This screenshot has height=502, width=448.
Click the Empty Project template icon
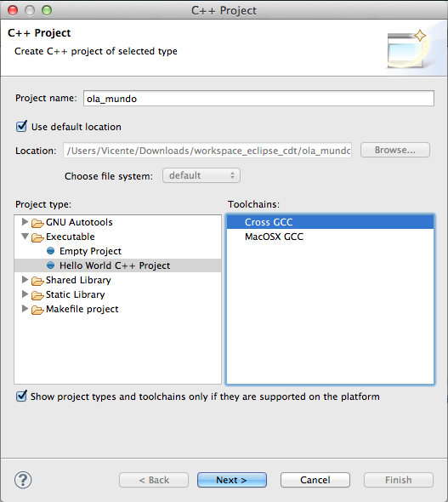click(x=50, y=251)
